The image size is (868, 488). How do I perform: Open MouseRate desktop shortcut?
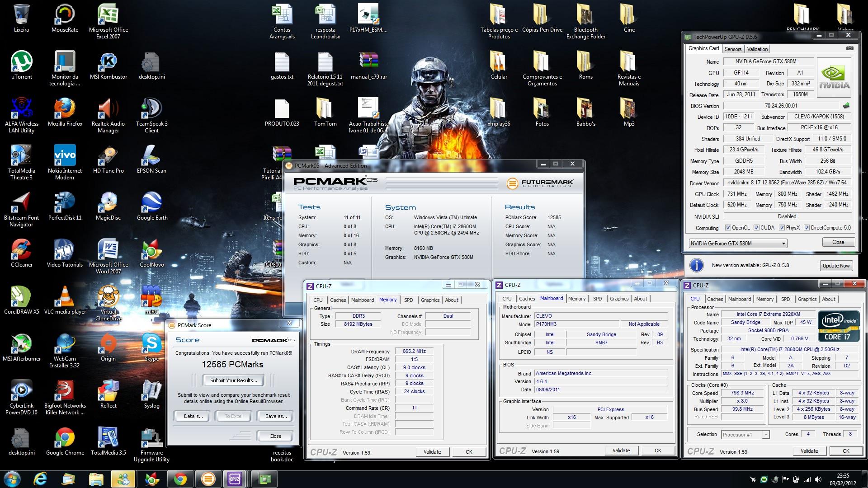click(65, 19)
